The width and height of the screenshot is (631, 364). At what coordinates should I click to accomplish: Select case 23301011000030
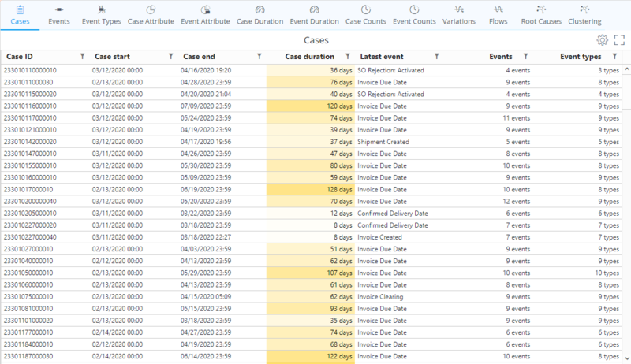tap(28, 83)
